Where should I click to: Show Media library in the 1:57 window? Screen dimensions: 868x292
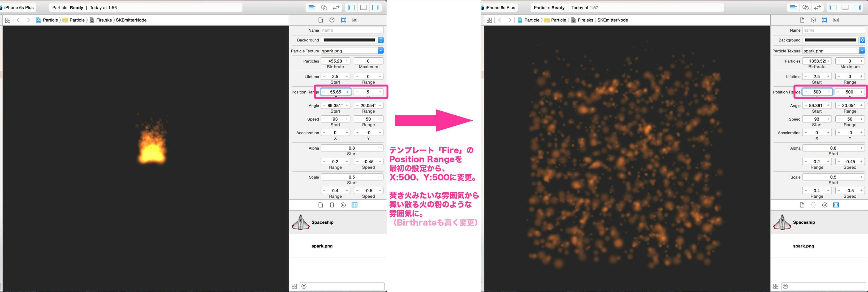coord(836,205)
